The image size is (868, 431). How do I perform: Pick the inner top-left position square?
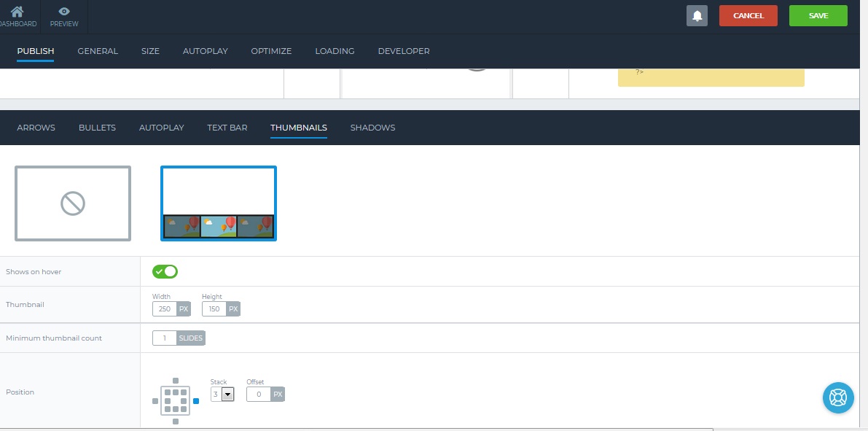167,392
